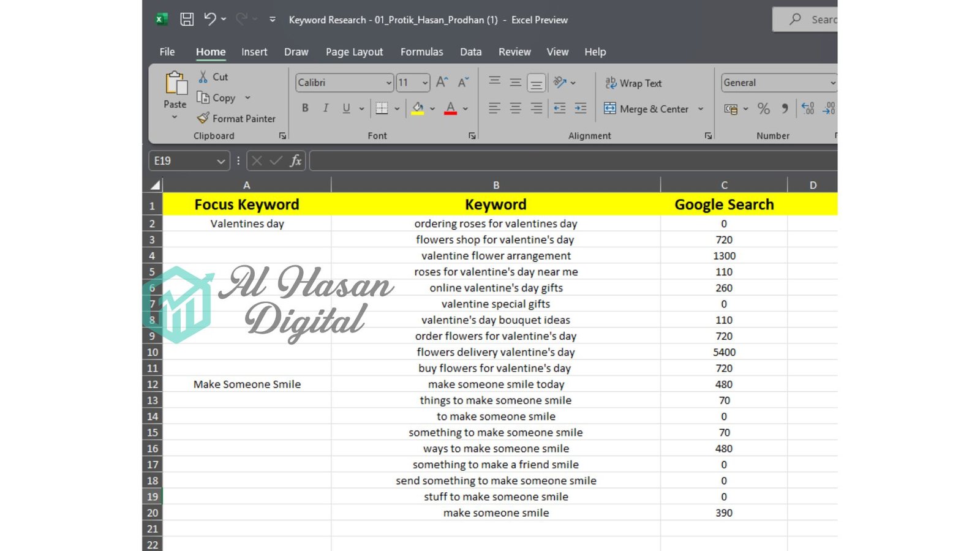Screen dimensions: 980x551
Task: Click the Copy button
Action: [x=217, y=98]
